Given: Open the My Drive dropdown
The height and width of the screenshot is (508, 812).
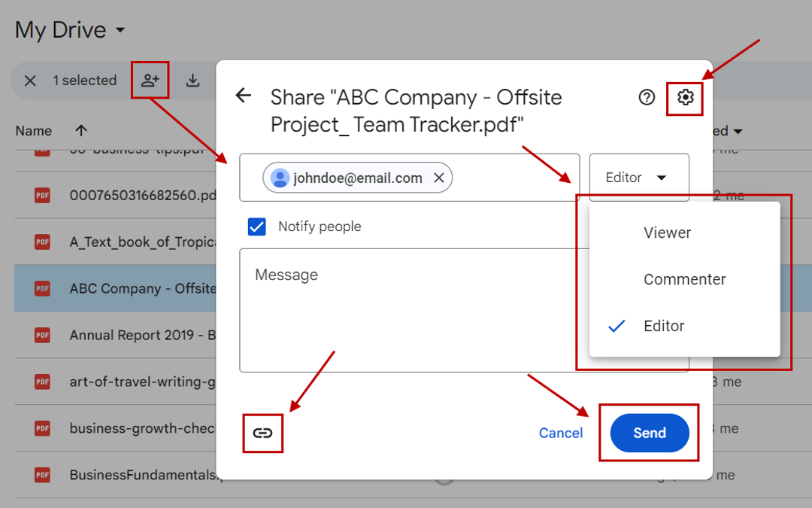Looking at the screenshot, I should [120, 29].
